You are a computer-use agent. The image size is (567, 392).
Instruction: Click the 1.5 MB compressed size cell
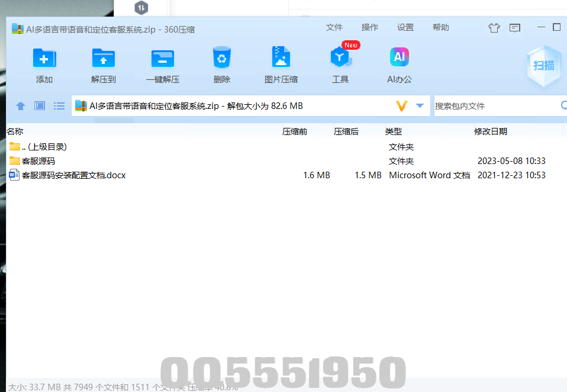pyautogui.click(x=368, y=175)
